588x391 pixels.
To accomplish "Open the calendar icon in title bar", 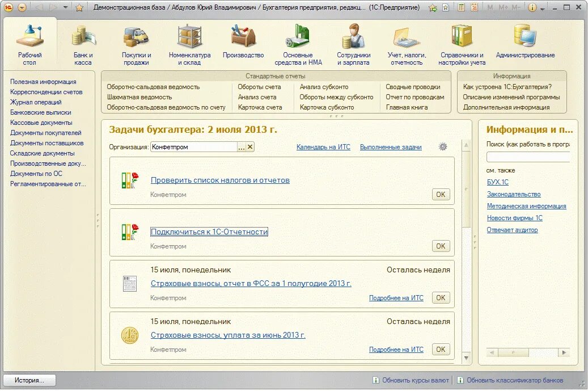I will coord(474,7).
